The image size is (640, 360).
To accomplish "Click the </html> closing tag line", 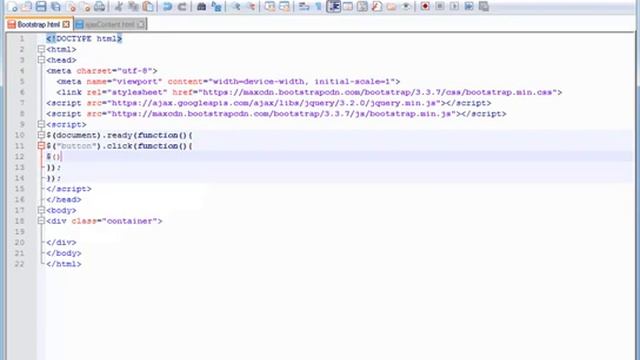I will 64,264.
